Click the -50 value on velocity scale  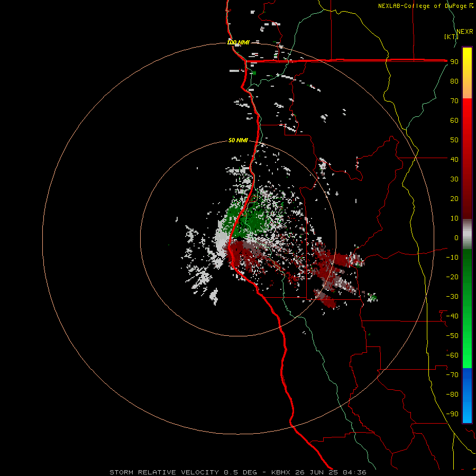coord(452,336)
